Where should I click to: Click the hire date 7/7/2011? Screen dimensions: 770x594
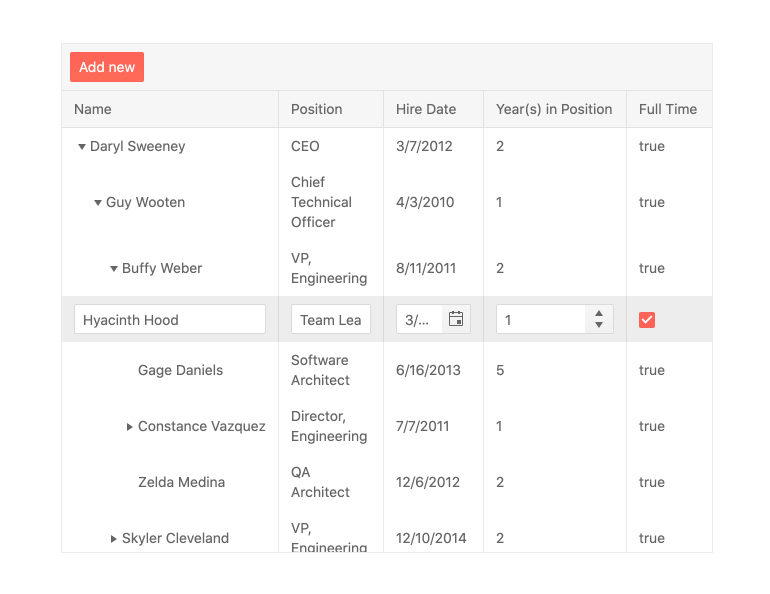[x=422, y=426]
